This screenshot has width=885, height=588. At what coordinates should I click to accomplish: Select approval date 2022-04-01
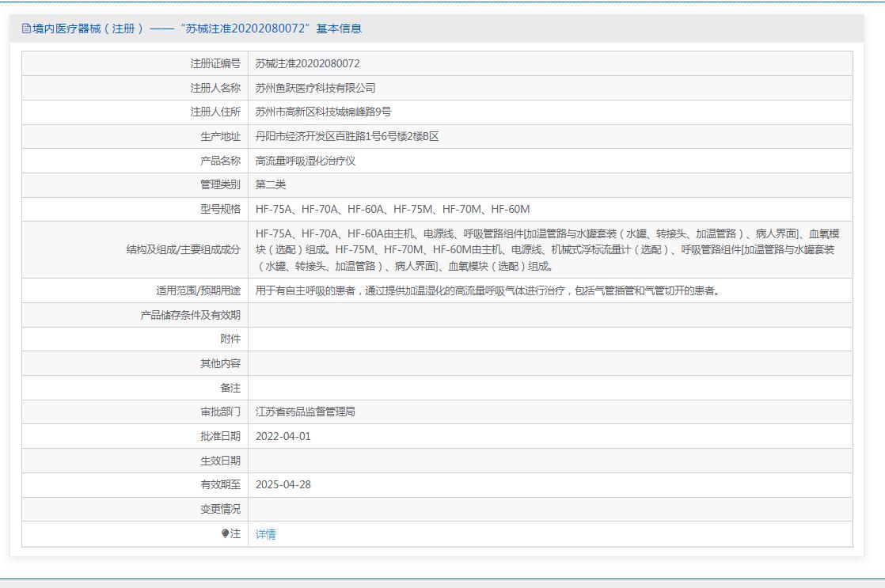283,436
